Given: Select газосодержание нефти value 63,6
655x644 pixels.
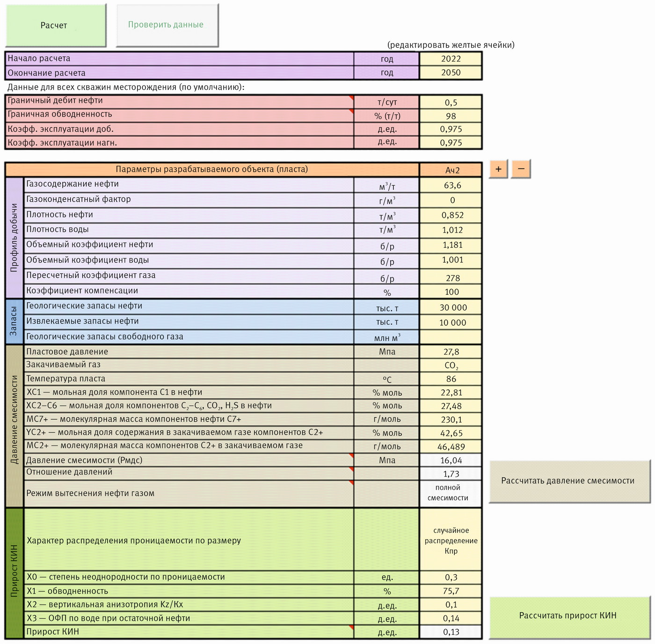Looking at the screenshot, I should coord(451,185).
